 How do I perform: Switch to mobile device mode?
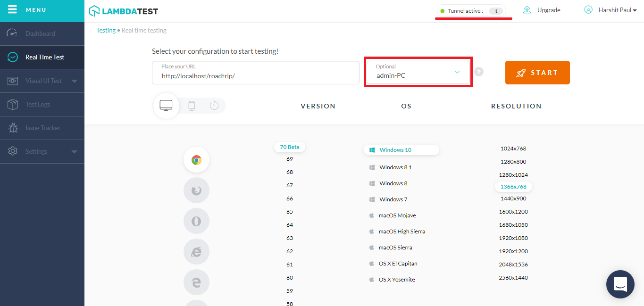coord(192,106)
